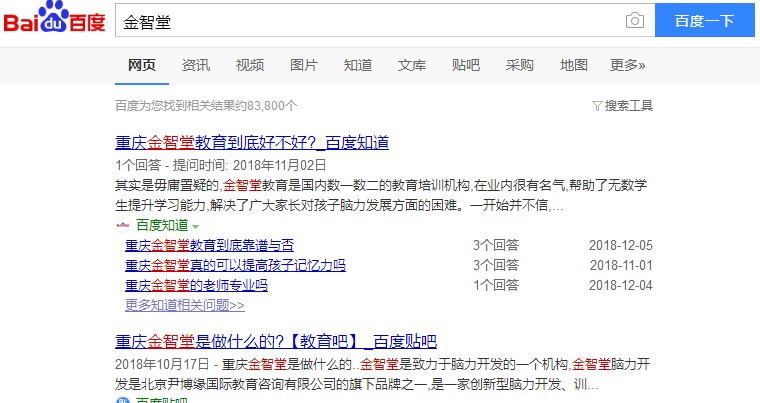Open result 重庆金智堂是做什么的 贴吧

[x=276, y=341]
